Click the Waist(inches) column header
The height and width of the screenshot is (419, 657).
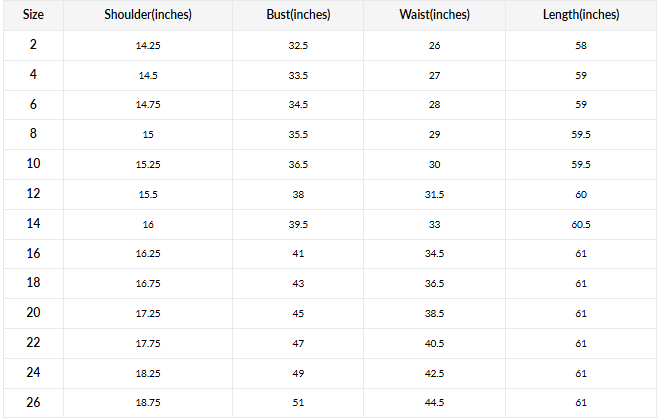pos(435,15)
